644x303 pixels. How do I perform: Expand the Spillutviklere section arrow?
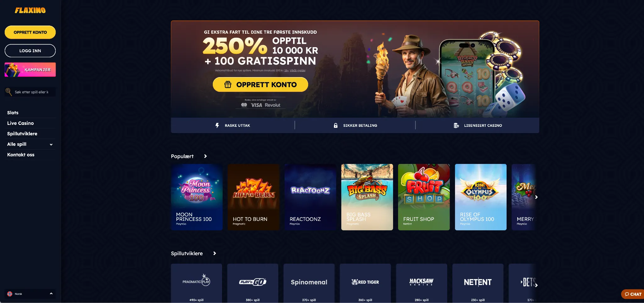[x=214, y=253]
